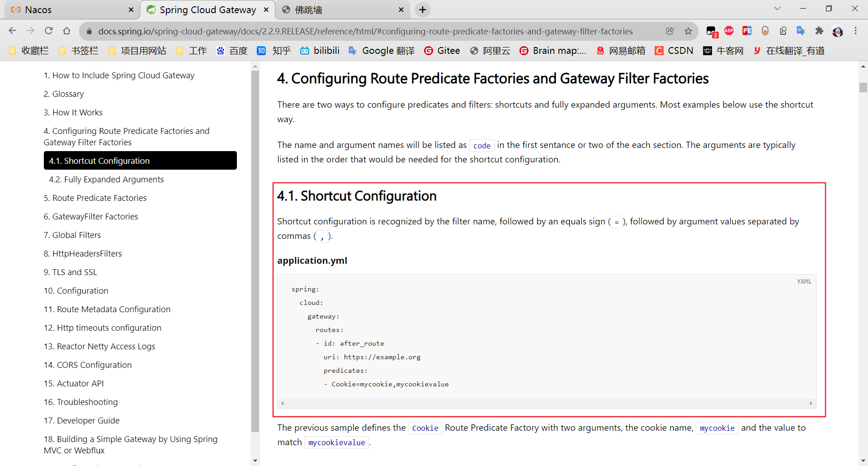
Task: Jump to CORS Configuration
Action: pos(88,365)
